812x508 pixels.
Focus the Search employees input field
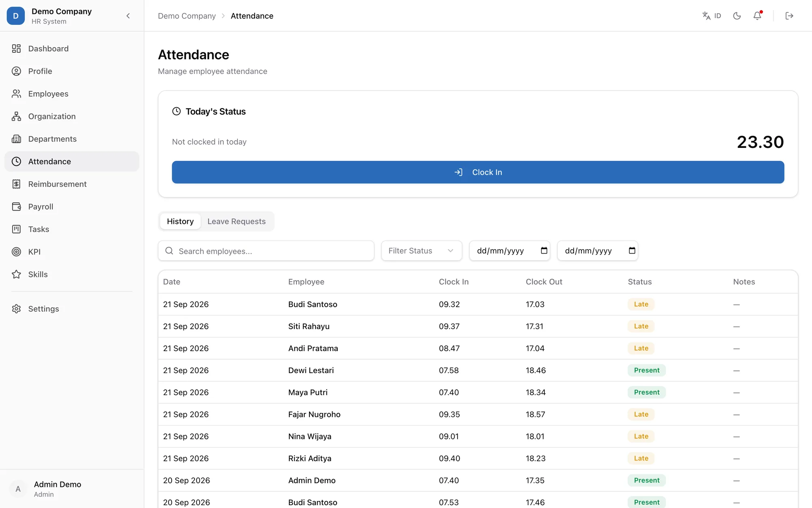(x=266, y=251)
